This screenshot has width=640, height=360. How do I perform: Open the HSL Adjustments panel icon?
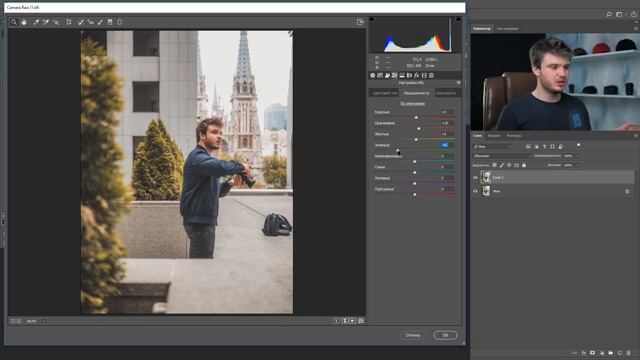pyautogui.click(x=394, y=76)
